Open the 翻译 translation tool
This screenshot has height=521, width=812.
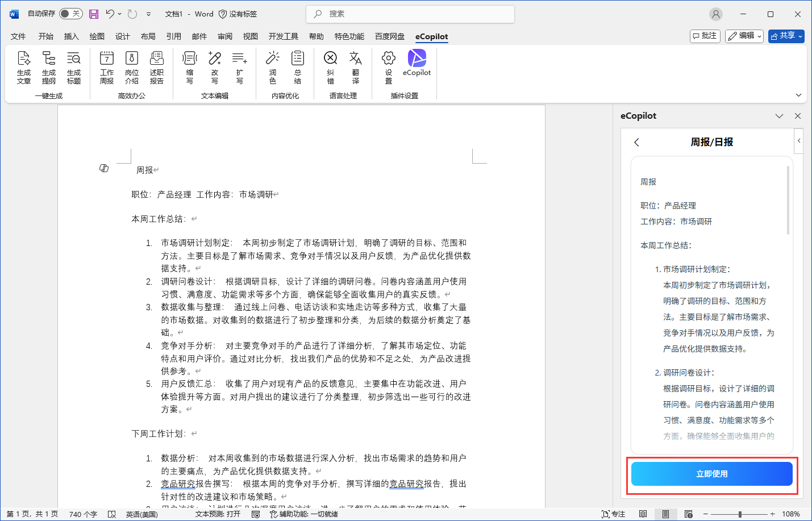[x=355, y=67]
